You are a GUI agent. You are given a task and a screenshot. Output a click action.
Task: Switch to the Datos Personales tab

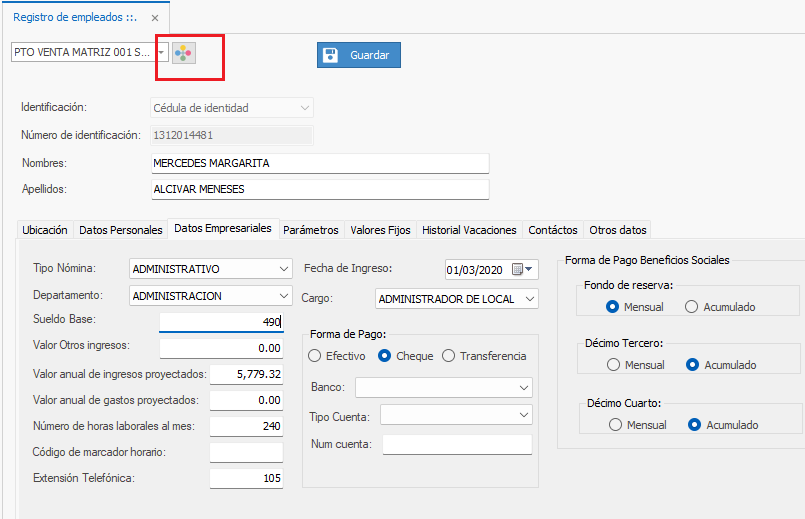click(120, 230)
